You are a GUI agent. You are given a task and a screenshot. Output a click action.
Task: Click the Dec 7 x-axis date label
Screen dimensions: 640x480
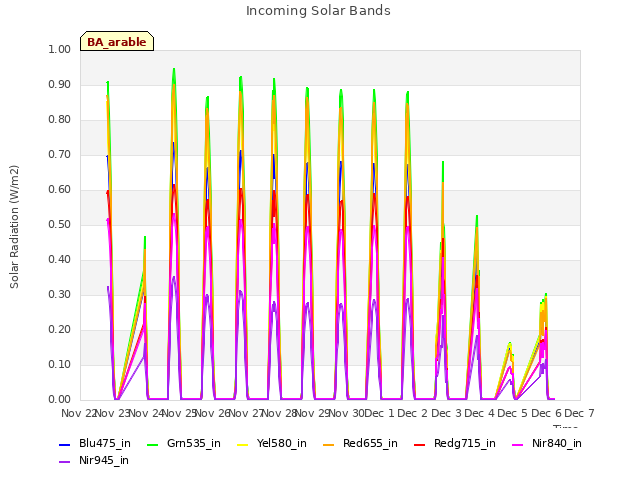pos(579,413)
